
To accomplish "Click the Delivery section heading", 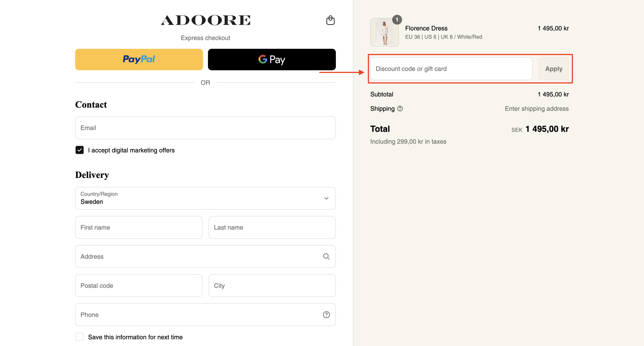I will [92, 175].
